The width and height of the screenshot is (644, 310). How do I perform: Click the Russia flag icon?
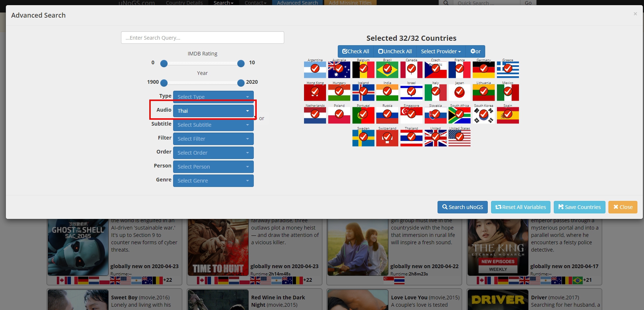pyautogui.click(x=387, y=115)
